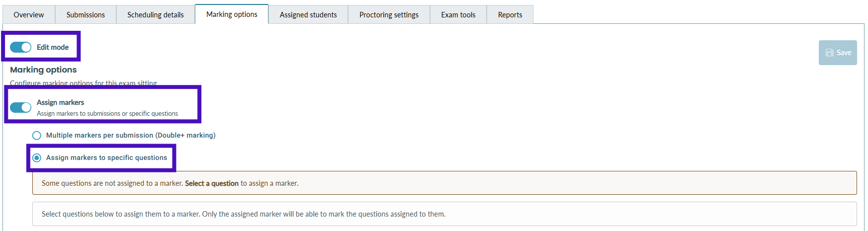Click the "Assign markers to specific questions" label text
This screenshot has width=868, height=231.
point(106,157)
